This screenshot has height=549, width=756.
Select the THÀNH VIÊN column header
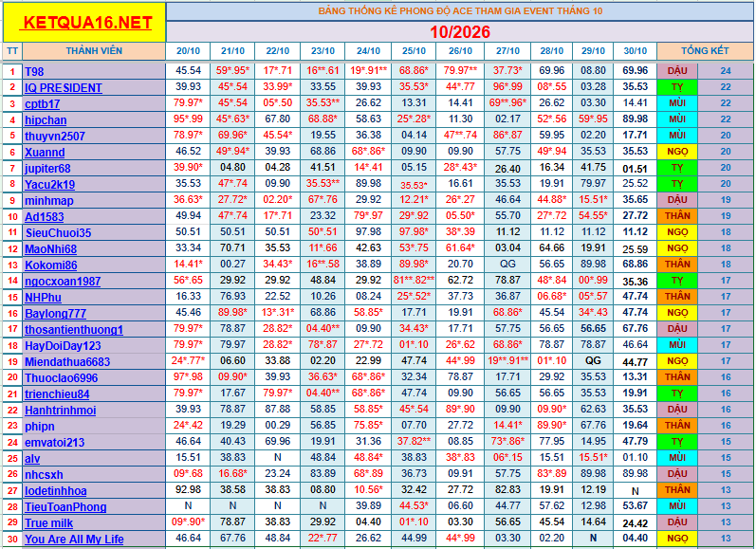(x=94, y=51)
